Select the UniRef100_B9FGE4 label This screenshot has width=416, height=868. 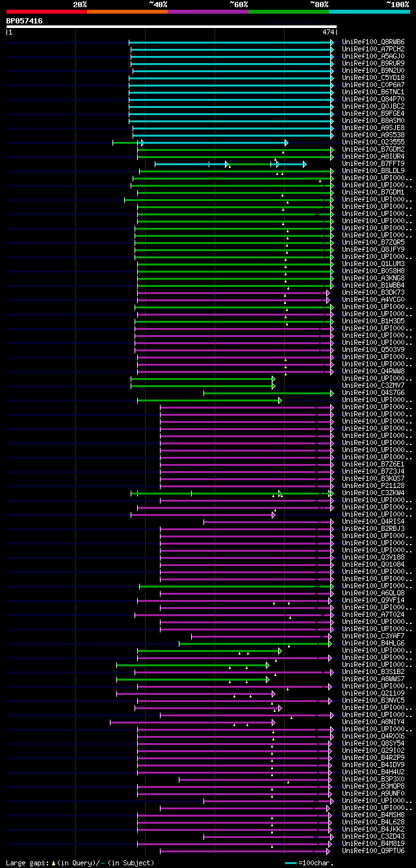point(373,113)
